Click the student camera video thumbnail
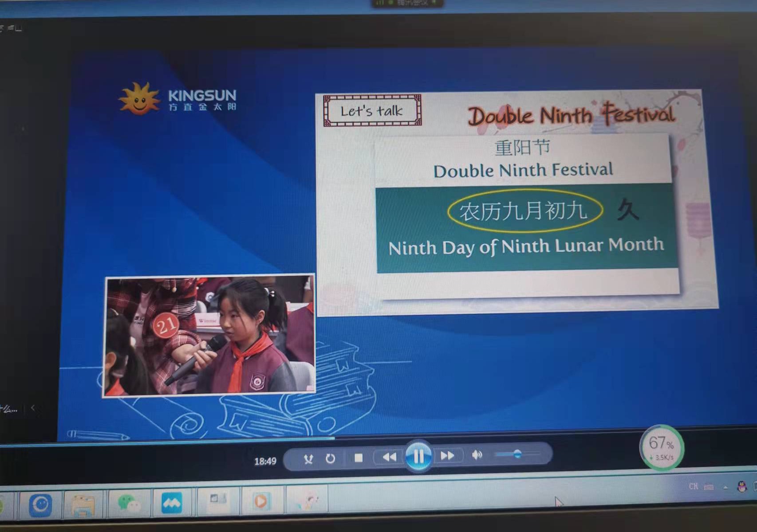This screenshot has width=757, height=532. [209, 335]
